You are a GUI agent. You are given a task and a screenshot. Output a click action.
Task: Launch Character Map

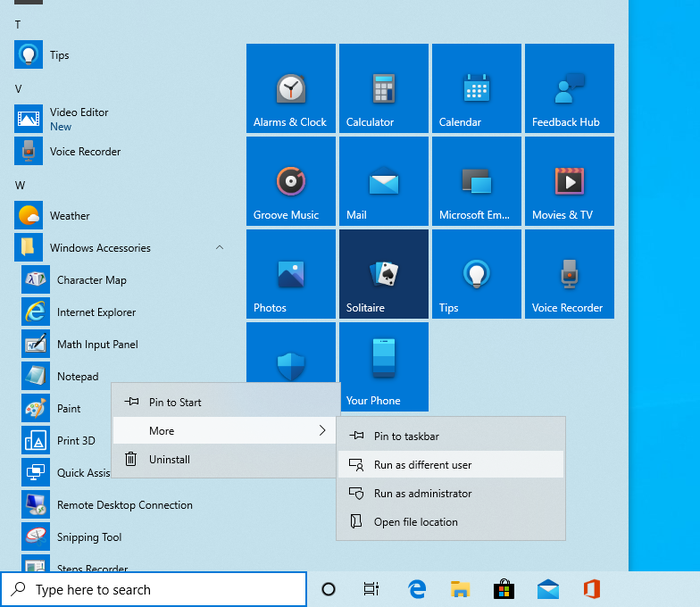[121, 280]
